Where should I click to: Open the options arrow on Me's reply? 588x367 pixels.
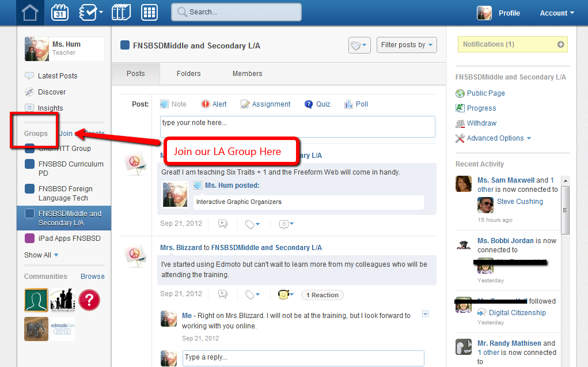(x=425, y=314)
